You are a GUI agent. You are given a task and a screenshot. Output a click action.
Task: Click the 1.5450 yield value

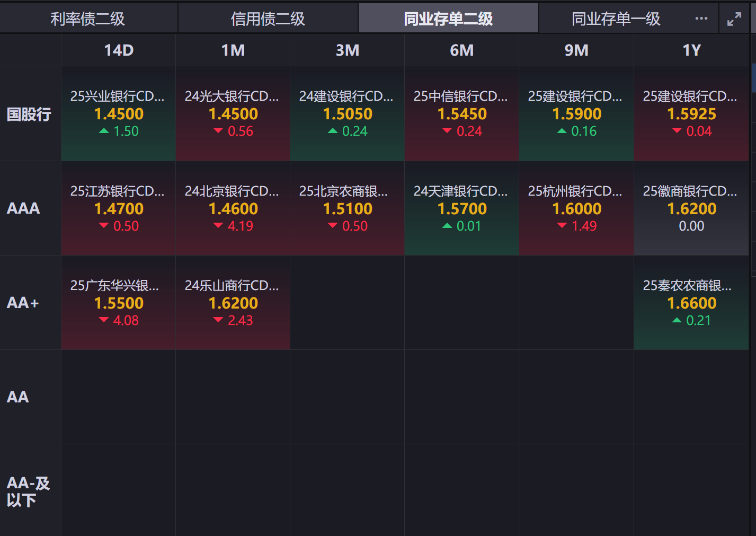coord(462,114)
